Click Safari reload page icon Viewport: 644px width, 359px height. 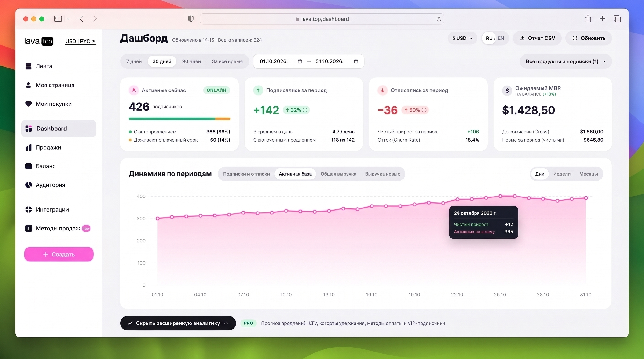(x=439, y=19)
